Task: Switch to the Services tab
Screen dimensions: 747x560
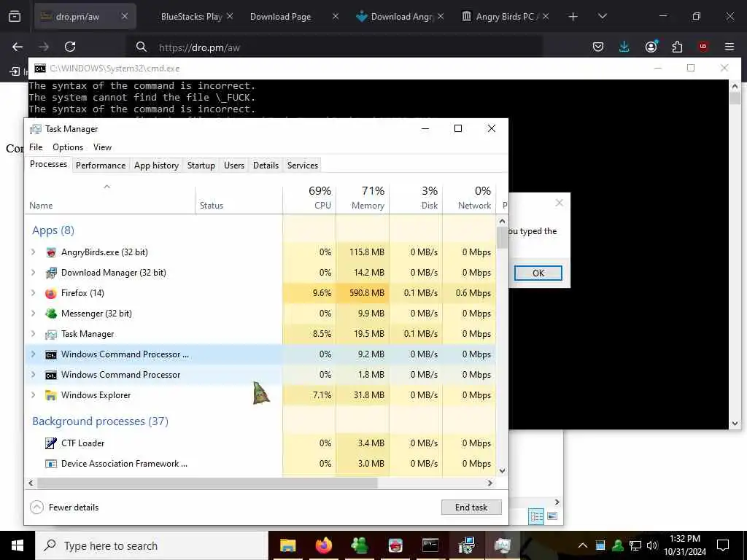Action: 303,166
